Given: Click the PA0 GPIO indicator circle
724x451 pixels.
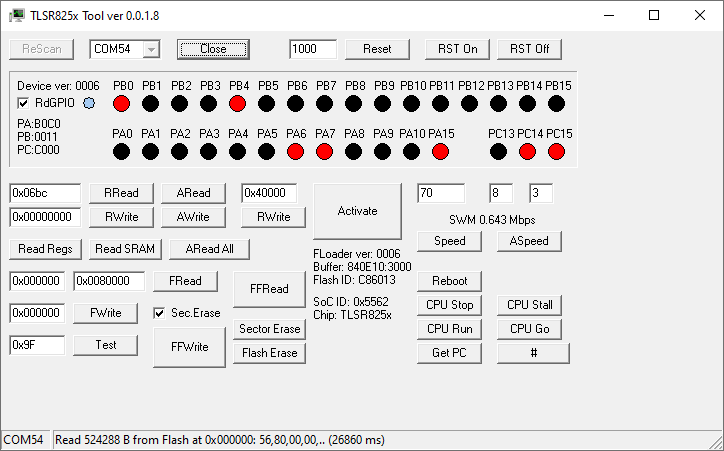Looking at the screenshot, I should (121, 151).
